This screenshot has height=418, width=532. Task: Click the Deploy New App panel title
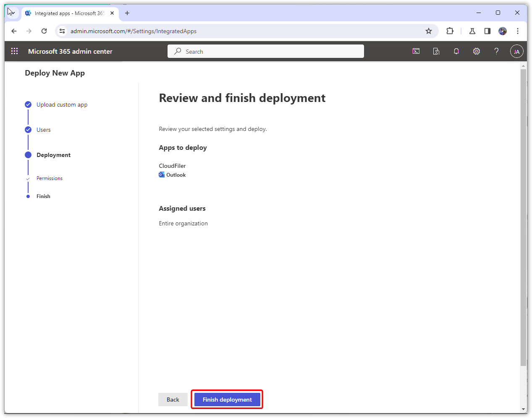[55, 73]
